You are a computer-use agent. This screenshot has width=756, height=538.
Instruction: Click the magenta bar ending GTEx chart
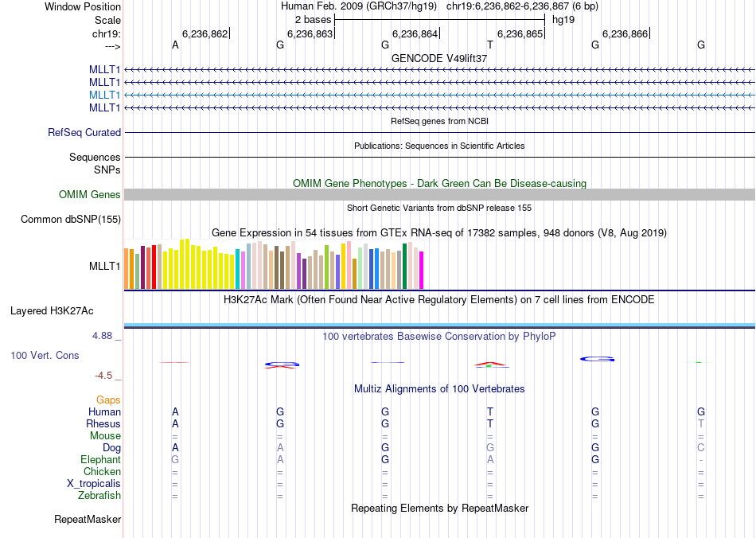[x=421, y=270]
